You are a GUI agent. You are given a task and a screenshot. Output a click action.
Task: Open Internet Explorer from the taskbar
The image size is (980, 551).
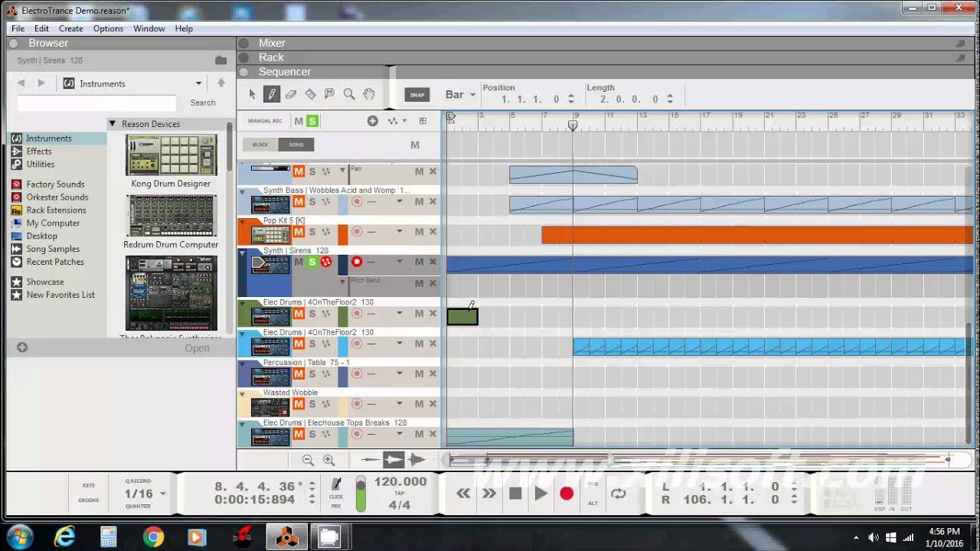[65, 537]
